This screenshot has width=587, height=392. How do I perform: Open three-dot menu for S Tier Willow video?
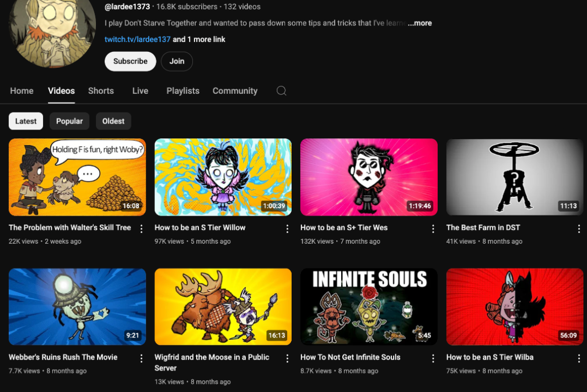[x=287, y=229]
